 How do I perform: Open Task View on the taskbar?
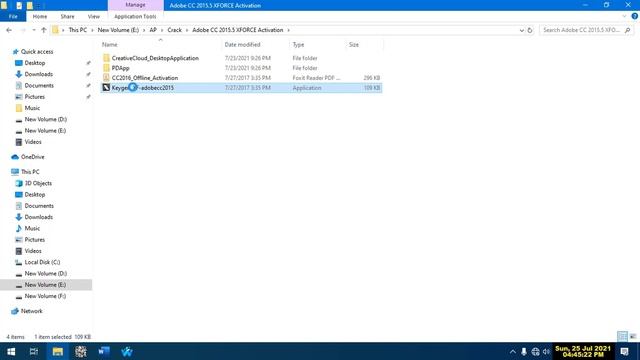34,351
